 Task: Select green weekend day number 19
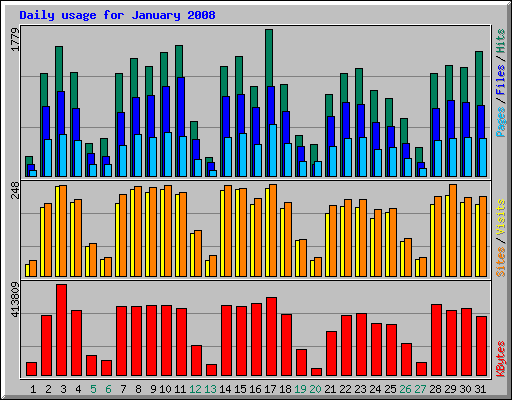[300, 389]
